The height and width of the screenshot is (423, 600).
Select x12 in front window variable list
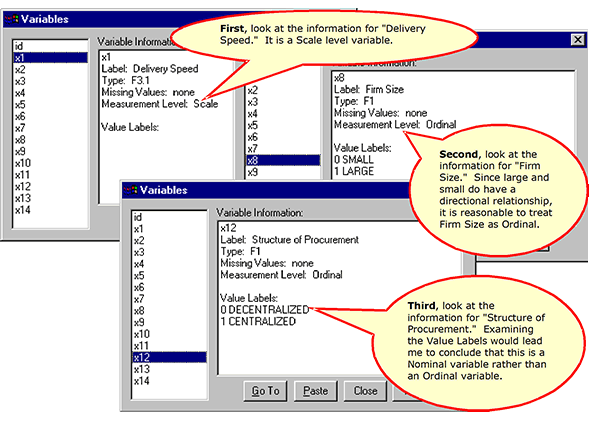point(169,358)
